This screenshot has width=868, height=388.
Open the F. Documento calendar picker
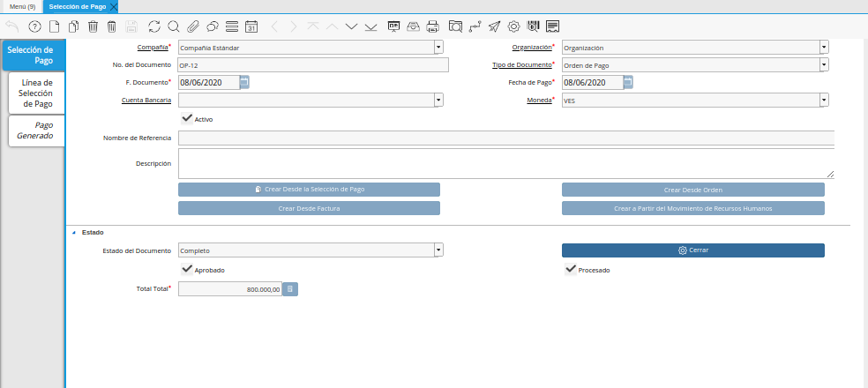[x=244, y=82]
